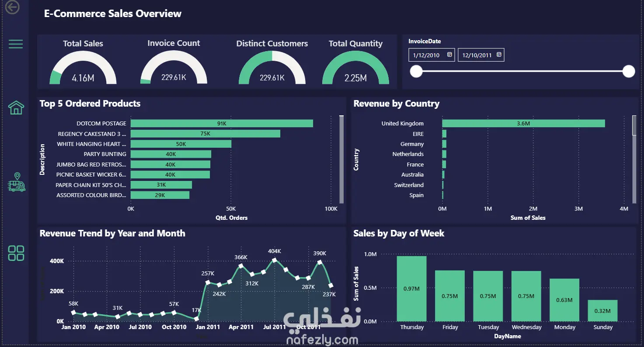
Task: Select the Sunday sales column
Action: coord(602,311)
